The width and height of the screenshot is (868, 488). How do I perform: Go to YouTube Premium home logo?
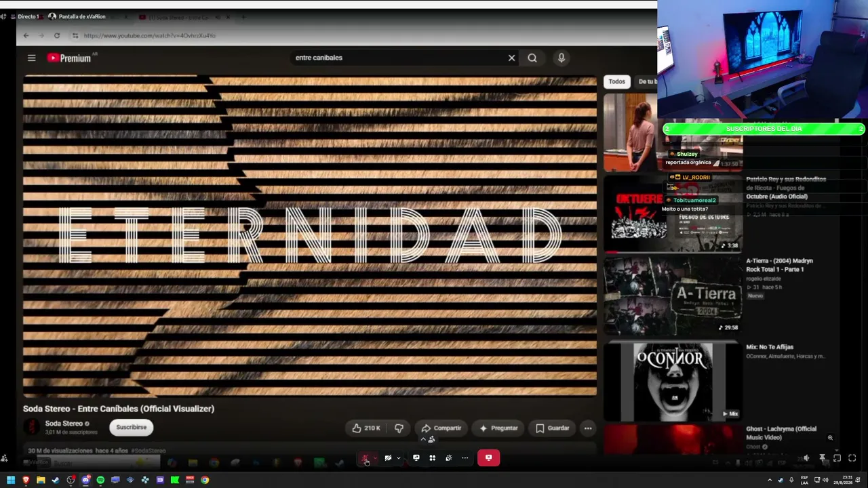pos(69,58)
